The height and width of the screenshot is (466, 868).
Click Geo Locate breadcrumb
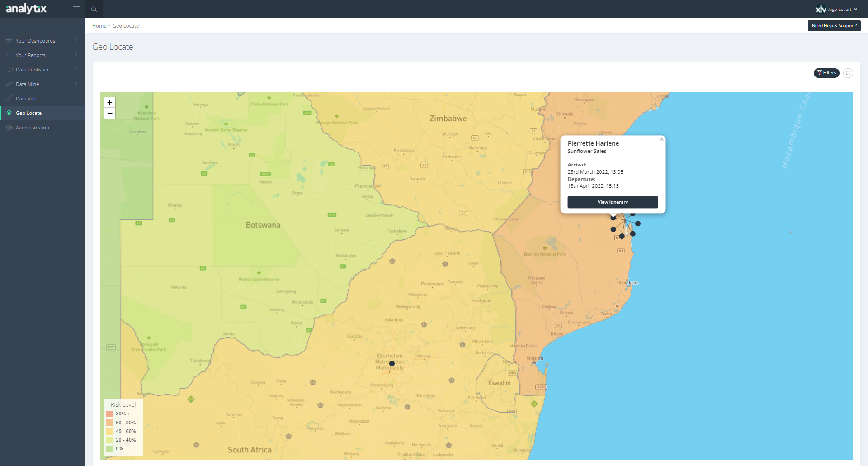[x=126, y=26]
